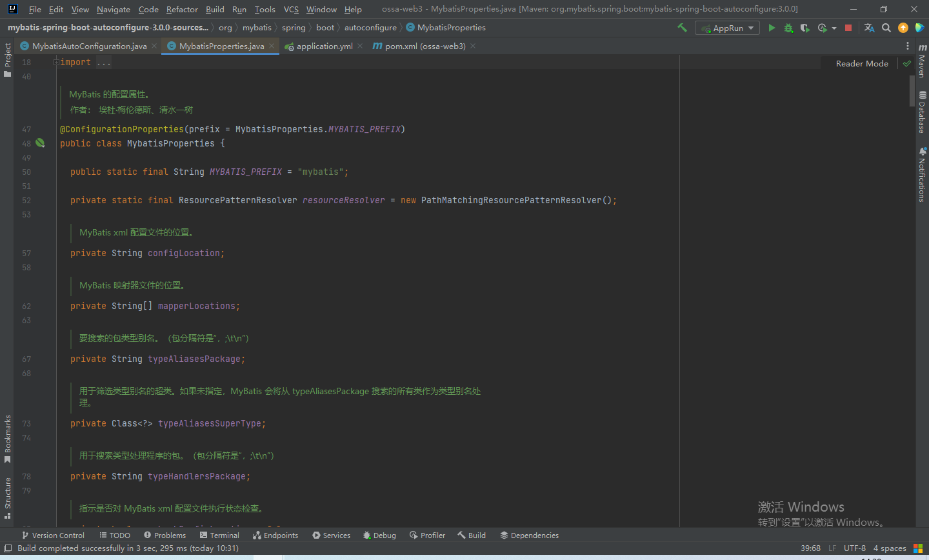Start debugging with the bug icon
Image resolution: width=929 pixels, height=560 pixels.
[788, 28]
